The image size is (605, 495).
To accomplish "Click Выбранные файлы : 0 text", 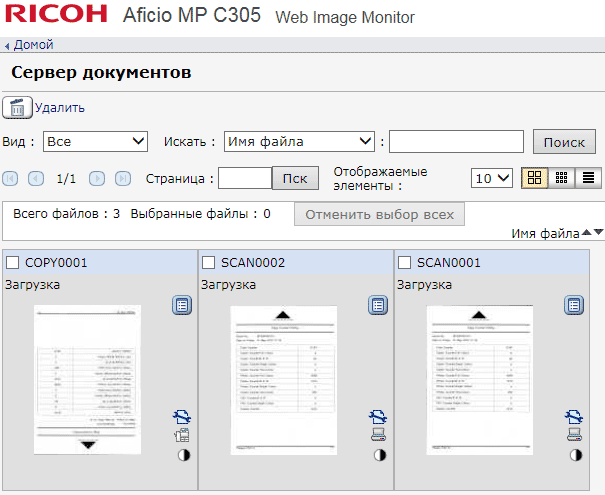I will (200, 214).
